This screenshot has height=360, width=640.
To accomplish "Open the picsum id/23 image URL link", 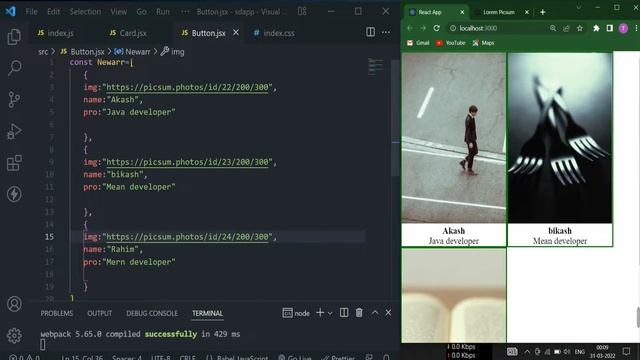I will 187,162.
